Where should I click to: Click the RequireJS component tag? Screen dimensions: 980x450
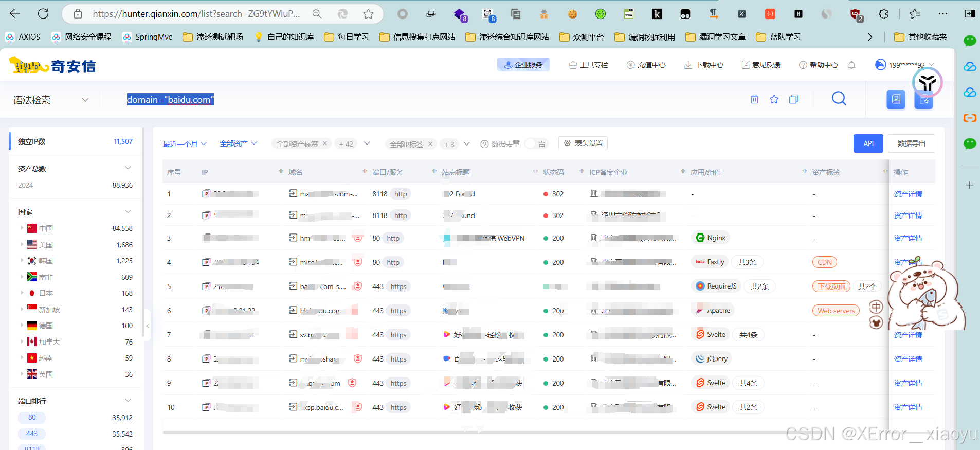click(716, 286)
